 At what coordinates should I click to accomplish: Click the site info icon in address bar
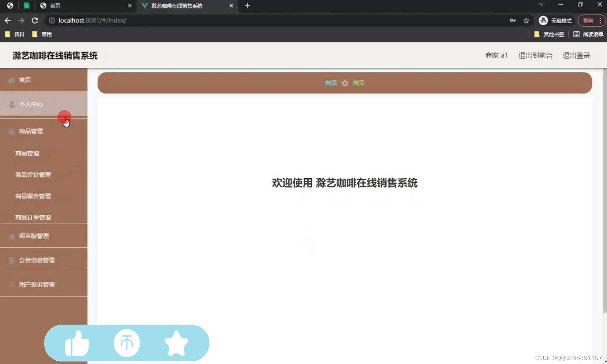(x=52, y=21)
